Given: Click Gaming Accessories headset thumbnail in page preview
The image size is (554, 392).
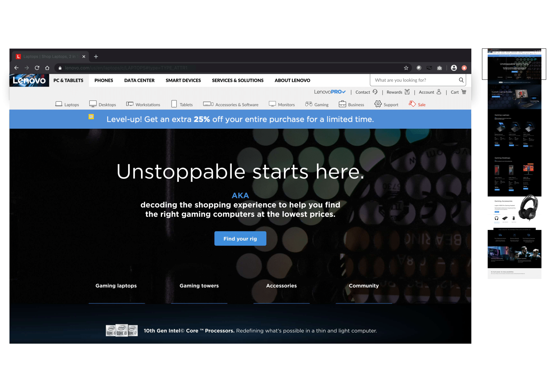Looking at the screenshot, I should tap(528, 208).
